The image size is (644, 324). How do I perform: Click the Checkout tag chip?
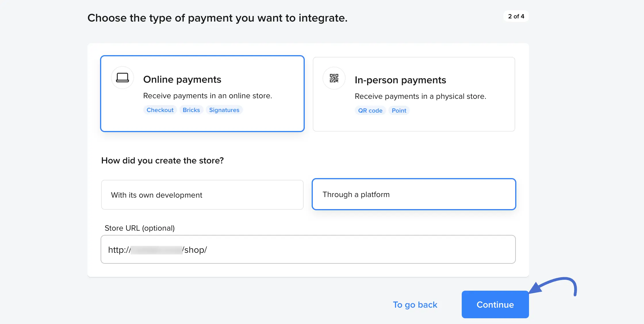tap(160, 110)
